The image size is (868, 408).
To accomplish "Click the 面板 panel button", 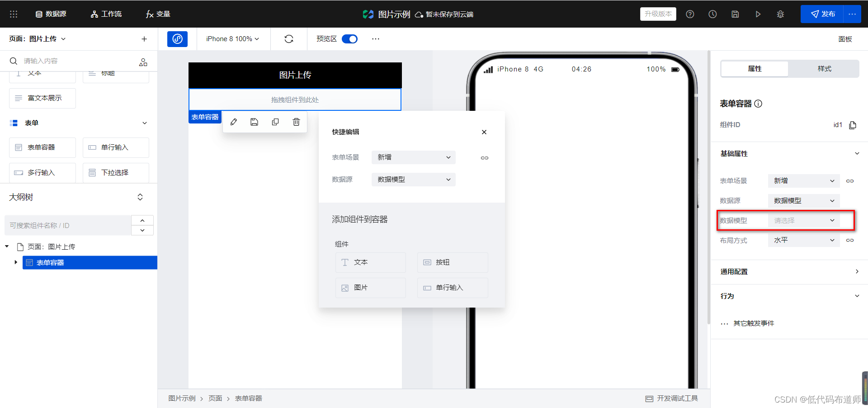I will 845,39.
